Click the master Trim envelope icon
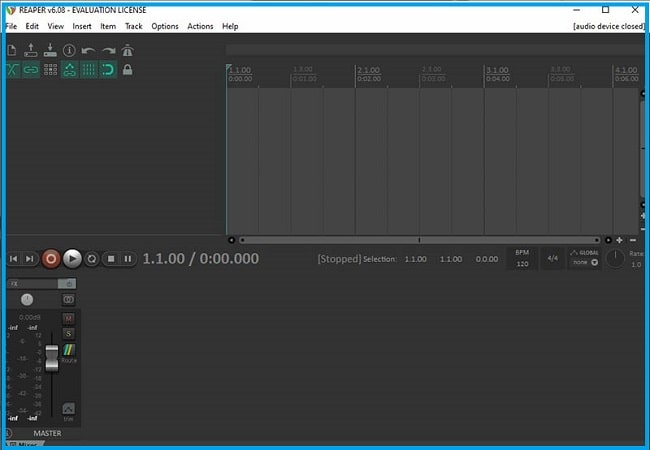Screen dimensions: 650x450 [69, 410]
